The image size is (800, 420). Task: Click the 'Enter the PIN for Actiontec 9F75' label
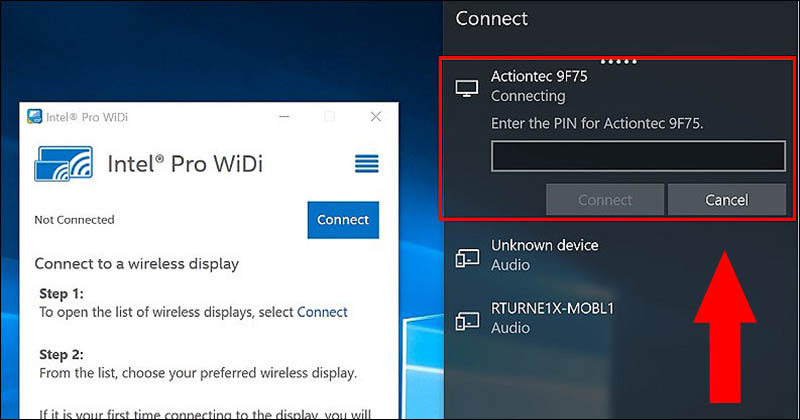(x=597, y=123)
